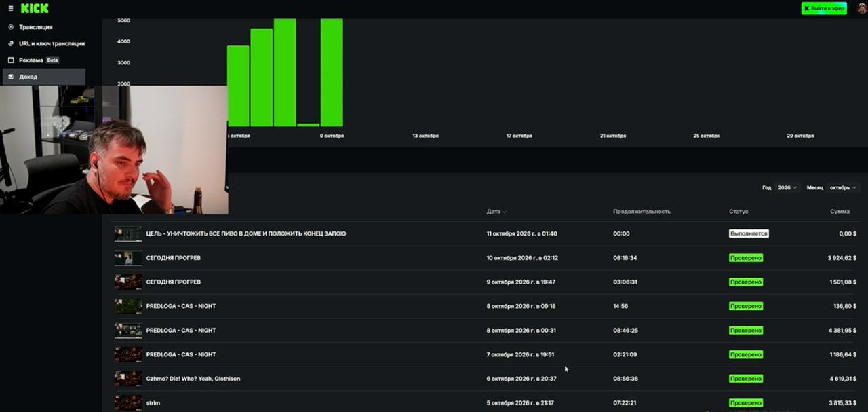The image size is (868, 412).
Task: Sort the table by the Дата column
Action: 496,212
